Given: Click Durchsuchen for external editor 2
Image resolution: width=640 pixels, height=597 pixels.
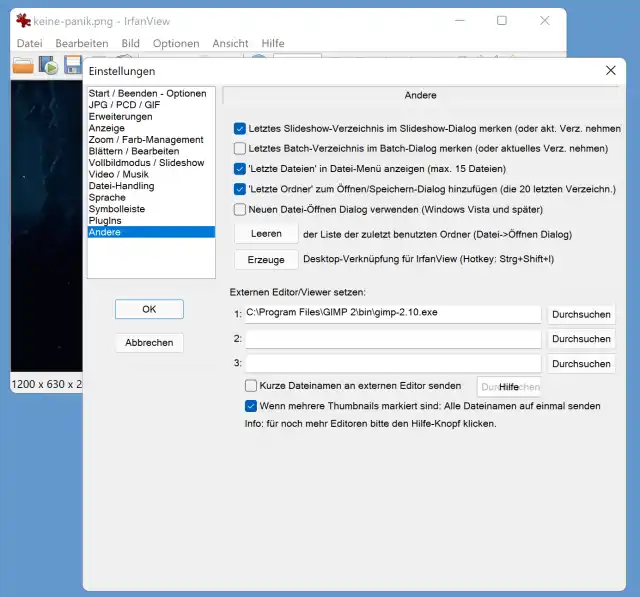Looking at the screenshot, I should [580, 339].
